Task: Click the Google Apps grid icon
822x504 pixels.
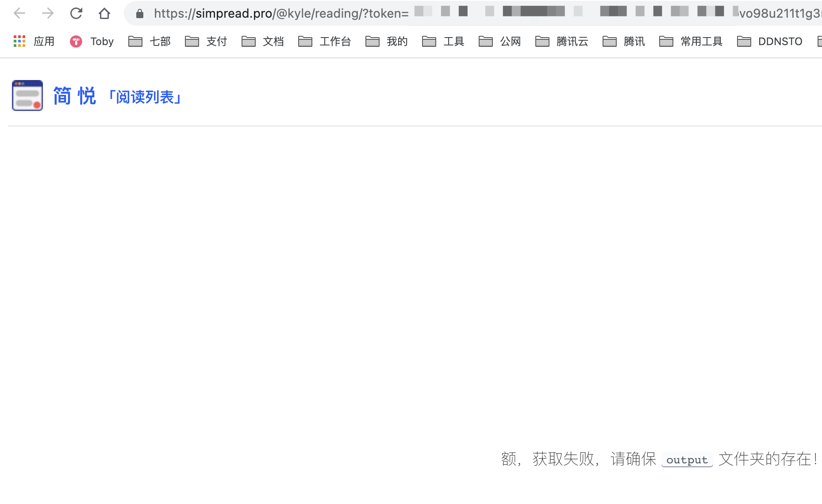Action: (x=19, y=41)
